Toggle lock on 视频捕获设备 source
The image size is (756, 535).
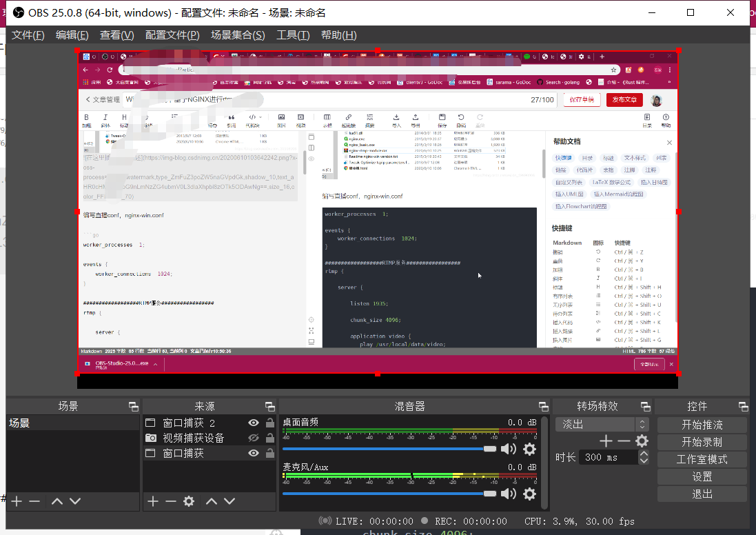270,438
